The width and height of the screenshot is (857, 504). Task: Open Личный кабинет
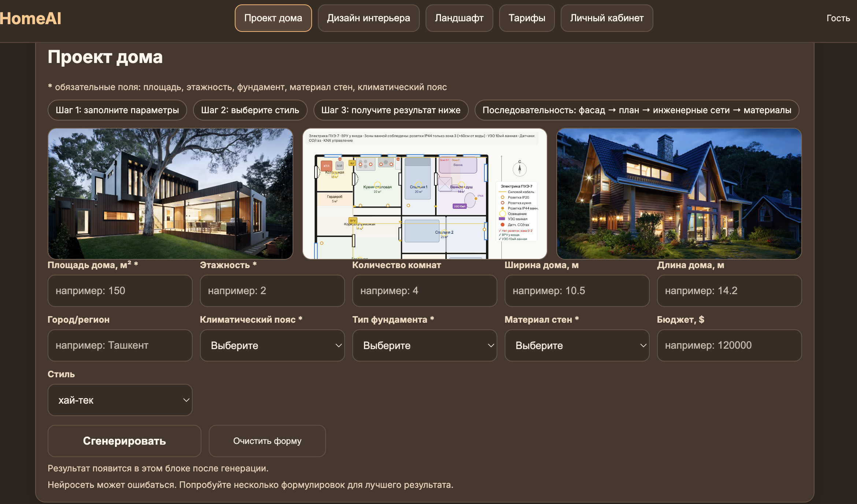click(x=606, y=18)
